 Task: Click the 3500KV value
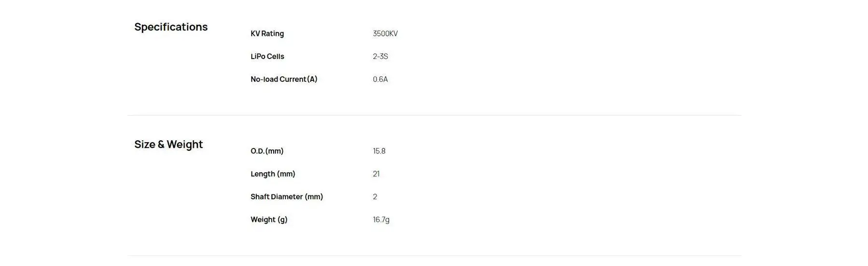pyautogui.click(x=385, y=34)
